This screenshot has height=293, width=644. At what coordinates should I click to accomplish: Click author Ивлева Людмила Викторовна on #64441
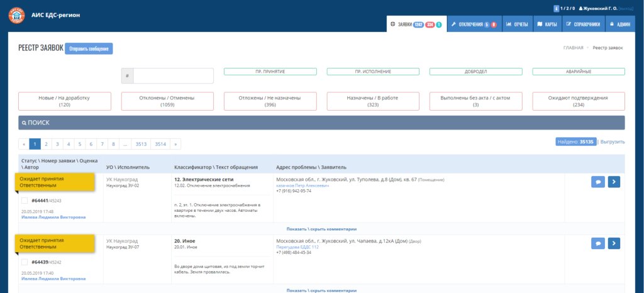[x=53, y=217]
